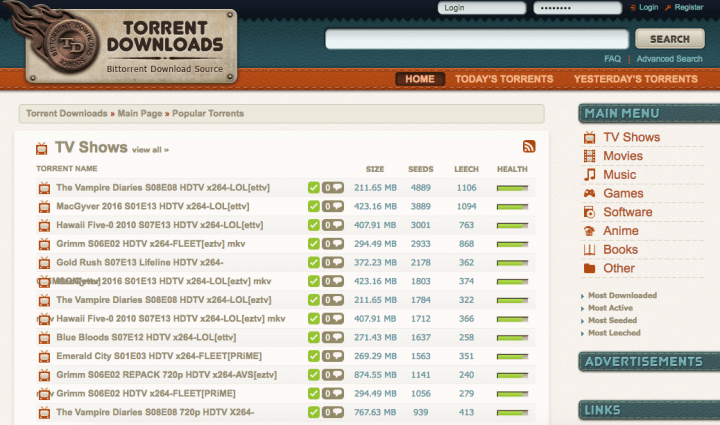Click the health bar of The Vampire Diaries S08E08 [ettv]
The height and width of the screenshot is (425, 720).
[x=512, y=188]
